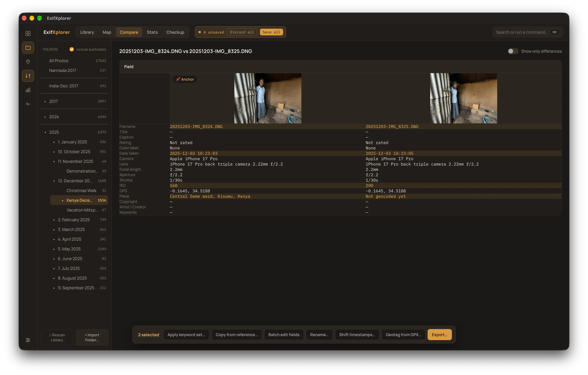This screenshot has height=375, width=588.
Task: Click the IMG_8324 anchor photo thumbnail
Action: pyautogui.click(x=268, y=98)
